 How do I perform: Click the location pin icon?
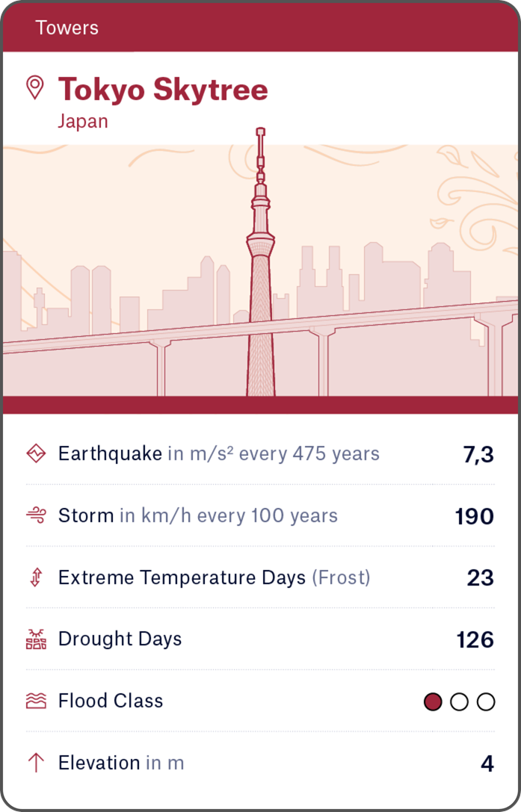click(34, 87)
